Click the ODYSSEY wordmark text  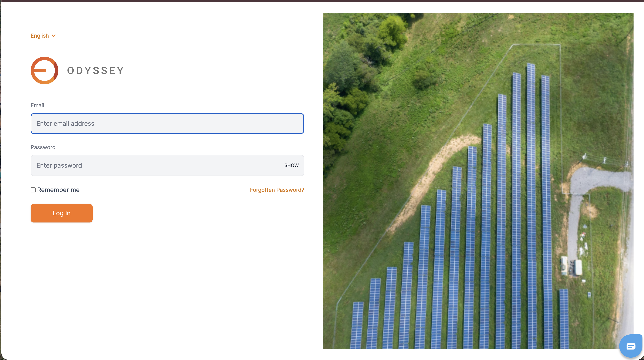coord(96,70)
